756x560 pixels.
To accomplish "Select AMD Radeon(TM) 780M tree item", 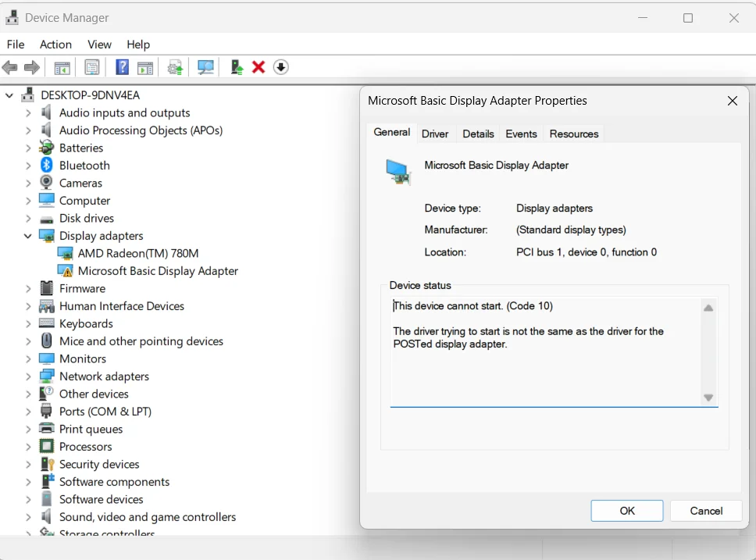I will tap(138, 253).
